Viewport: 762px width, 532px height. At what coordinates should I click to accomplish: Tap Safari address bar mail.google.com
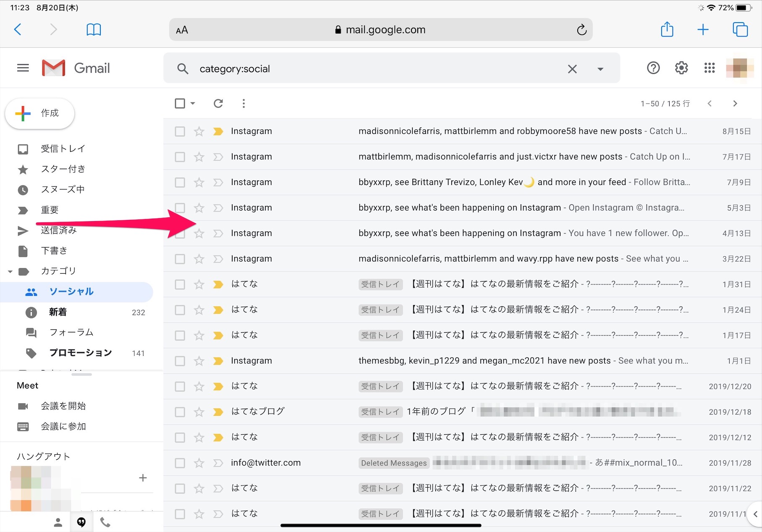(381, 29)
